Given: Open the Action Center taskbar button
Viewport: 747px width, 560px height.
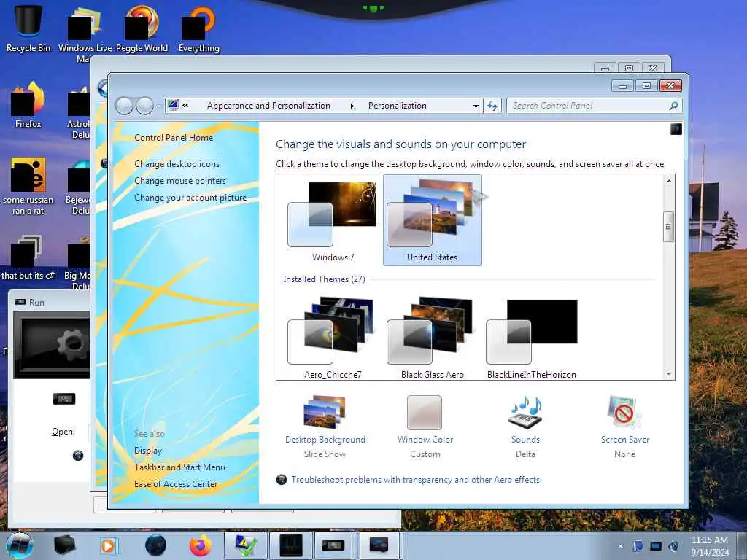Looking at the screenshot, I should (245, 545).
